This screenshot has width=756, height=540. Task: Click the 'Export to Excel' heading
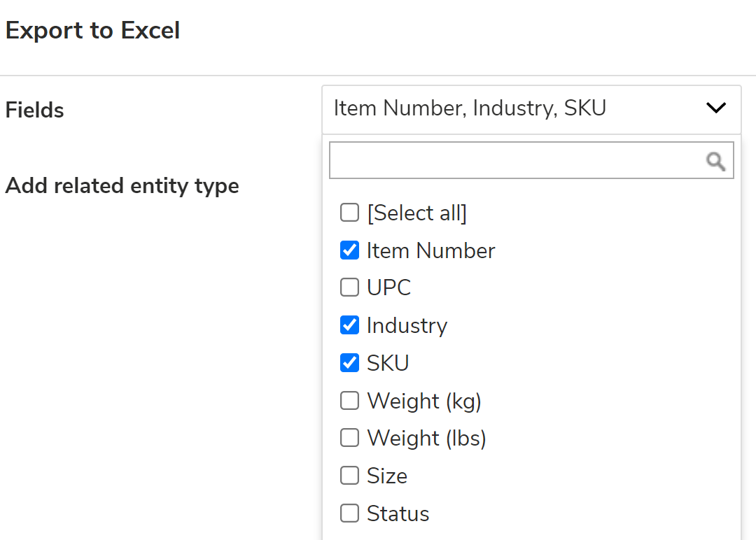[x=92, y=30]
